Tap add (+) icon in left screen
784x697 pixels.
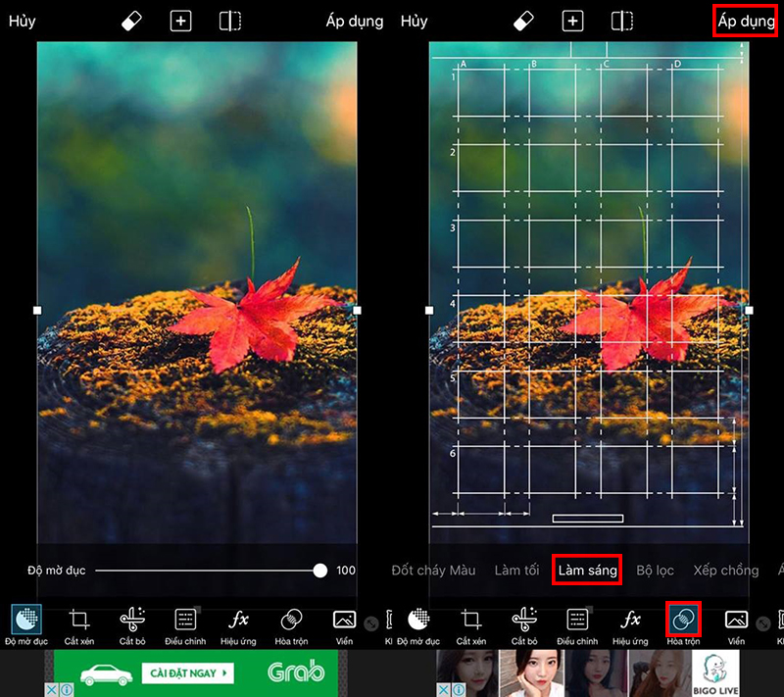[x=180, y=22]
